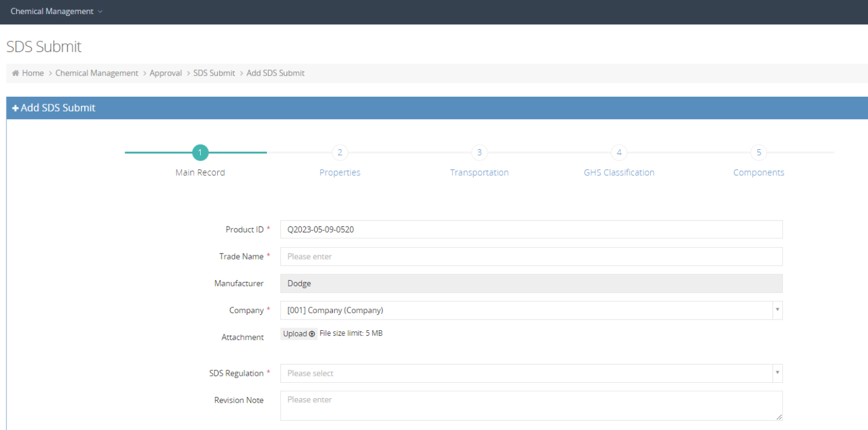This screenshot has height=430, width=868.
Task: Click the Properties step label
Action: tap(340, 172)
